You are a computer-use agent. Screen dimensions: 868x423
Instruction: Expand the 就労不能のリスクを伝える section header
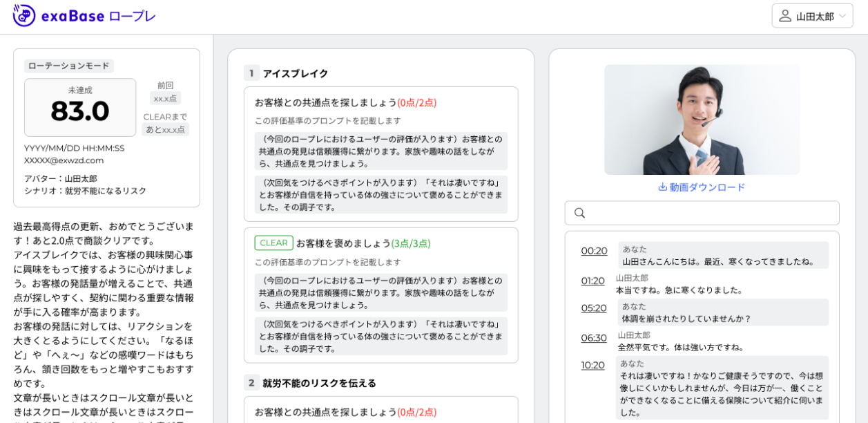click(x=318, y=382)
